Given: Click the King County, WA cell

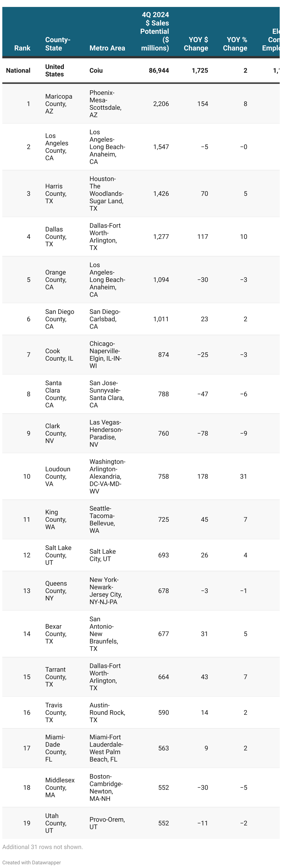Looking at the screenshot, I should click(x=56, y=520).
